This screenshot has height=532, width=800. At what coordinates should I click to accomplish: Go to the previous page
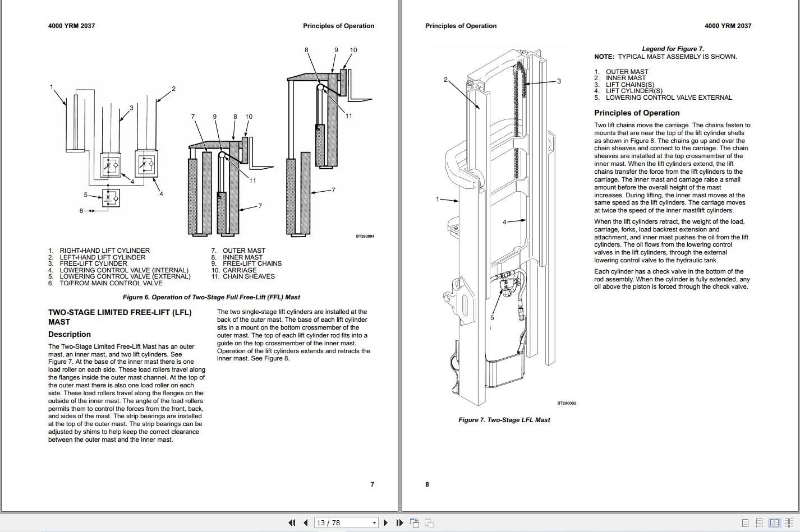pyautogui.click(x=305, y=522)
